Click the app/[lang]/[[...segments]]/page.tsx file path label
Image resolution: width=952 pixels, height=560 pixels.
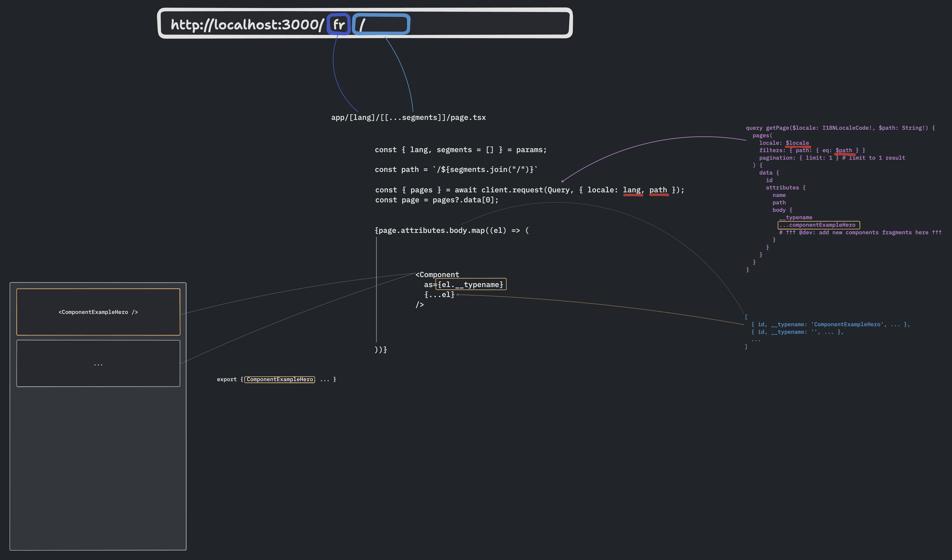click(x=408, y=117)
